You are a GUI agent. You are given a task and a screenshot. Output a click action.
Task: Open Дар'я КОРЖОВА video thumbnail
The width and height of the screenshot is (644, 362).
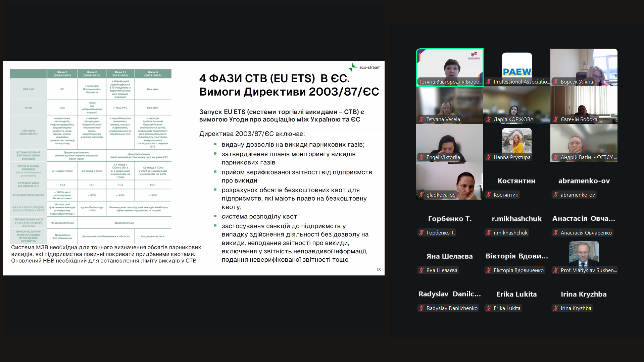tap(516, 105)
